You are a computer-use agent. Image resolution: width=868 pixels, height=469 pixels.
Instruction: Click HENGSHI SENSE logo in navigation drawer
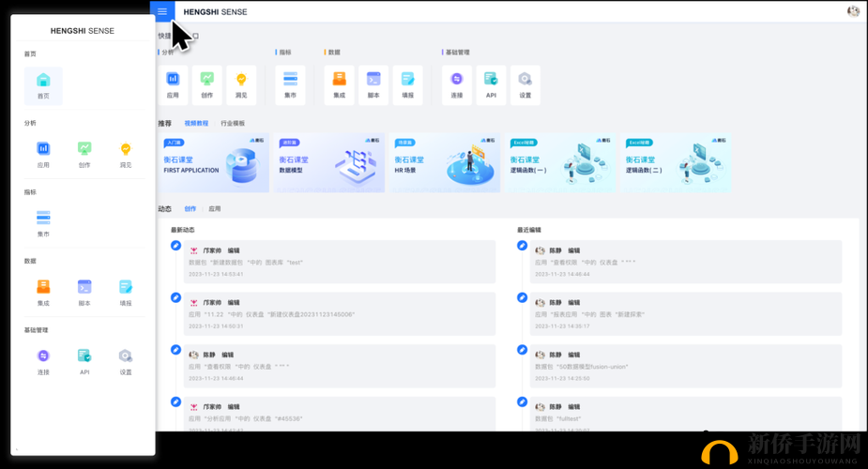pyautogui.click(x=83, y=31)
